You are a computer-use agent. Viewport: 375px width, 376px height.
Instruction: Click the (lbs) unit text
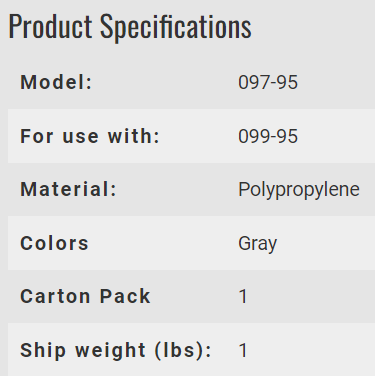[183, 351]
